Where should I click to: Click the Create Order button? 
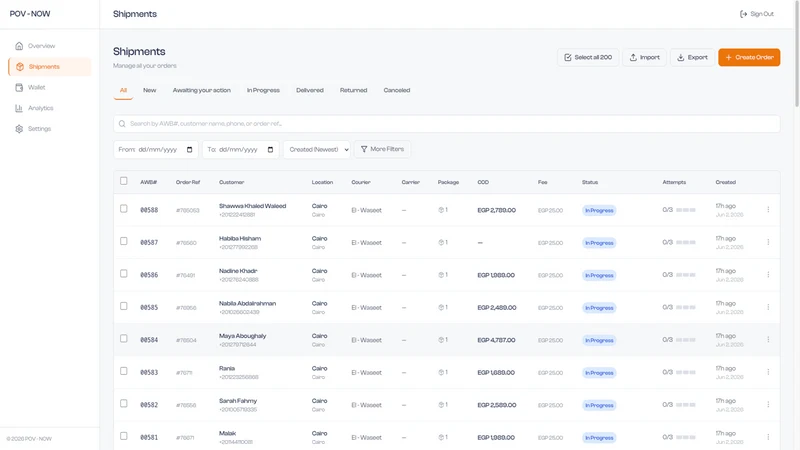(749, 57)
